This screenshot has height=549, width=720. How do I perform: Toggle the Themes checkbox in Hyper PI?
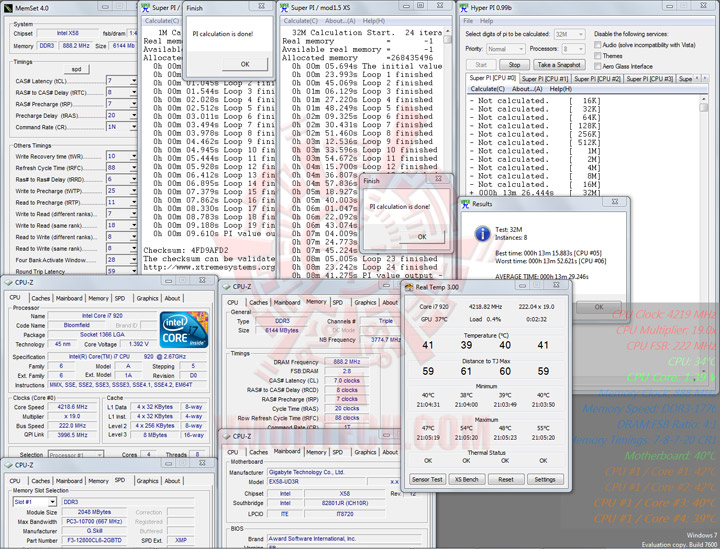click(x=597, y=56)
